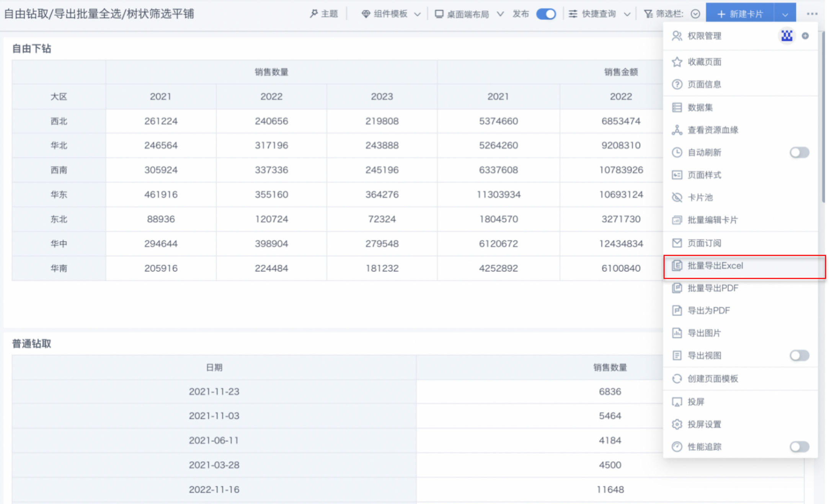Select 投屏设置 menu item
Image resolution: width=829 pixels, height=504 pixels.
tap(741, 424)
